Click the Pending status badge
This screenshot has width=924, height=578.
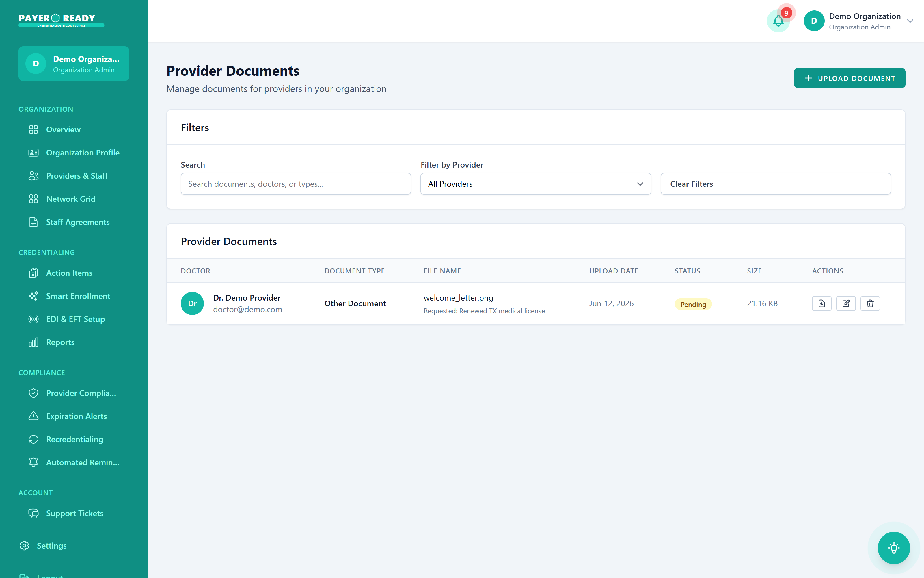click(693, 304)
